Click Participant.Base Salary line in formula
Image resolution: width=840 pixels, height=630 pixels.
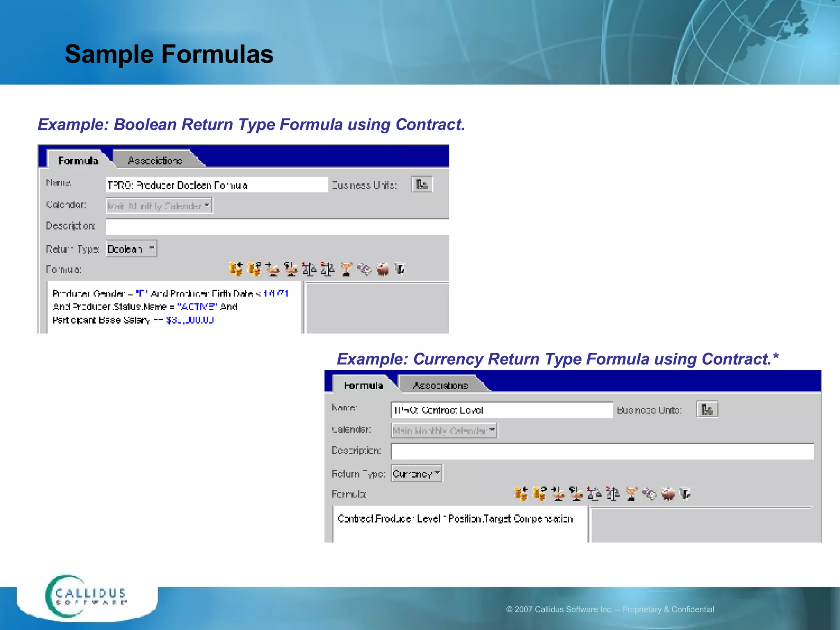(x=133, y=320)
